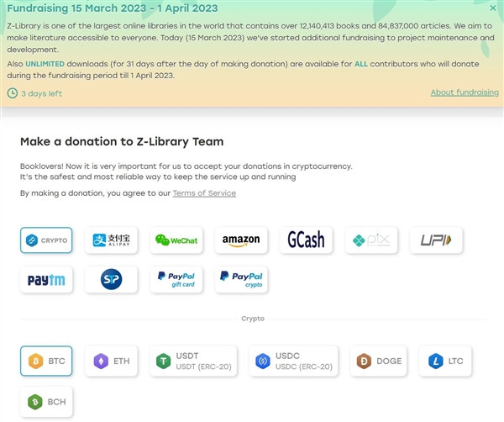Click the '3 days left' text

point(42,93)
